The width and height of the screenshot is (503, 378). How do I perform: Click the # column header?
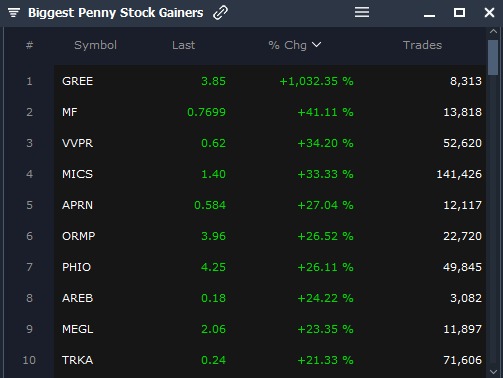click(29, 45)
